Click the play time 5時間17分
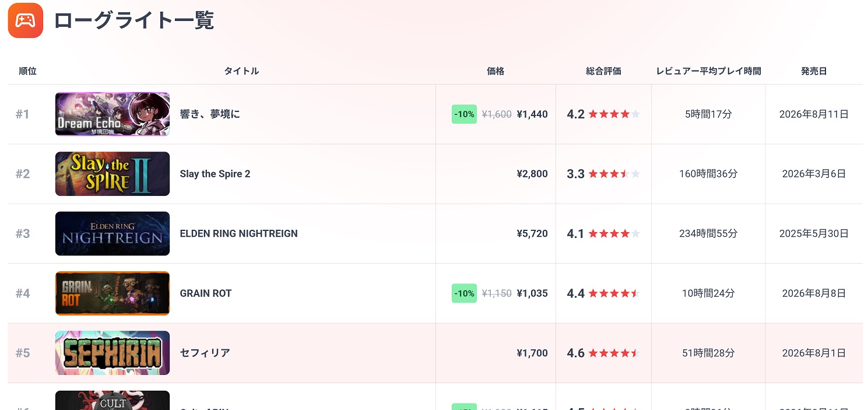Image resolution: width=868 pixels, height=410 pixels. (708, 114)
